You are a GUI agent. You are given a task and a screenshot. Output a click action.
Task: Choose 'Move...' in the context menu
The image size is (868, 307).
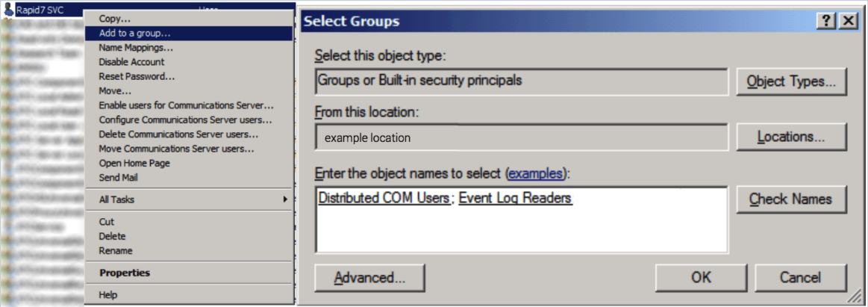click(115, 90)
